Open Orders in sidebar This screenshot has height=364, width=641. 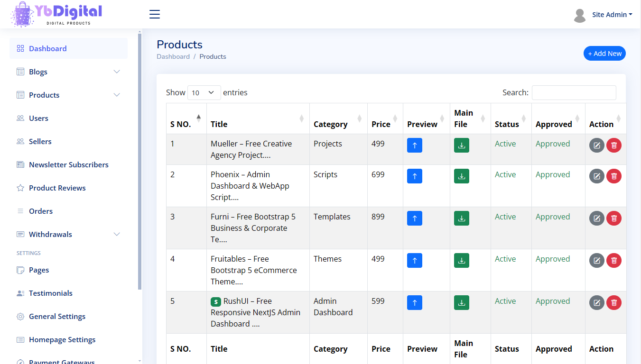pos(68,211)
